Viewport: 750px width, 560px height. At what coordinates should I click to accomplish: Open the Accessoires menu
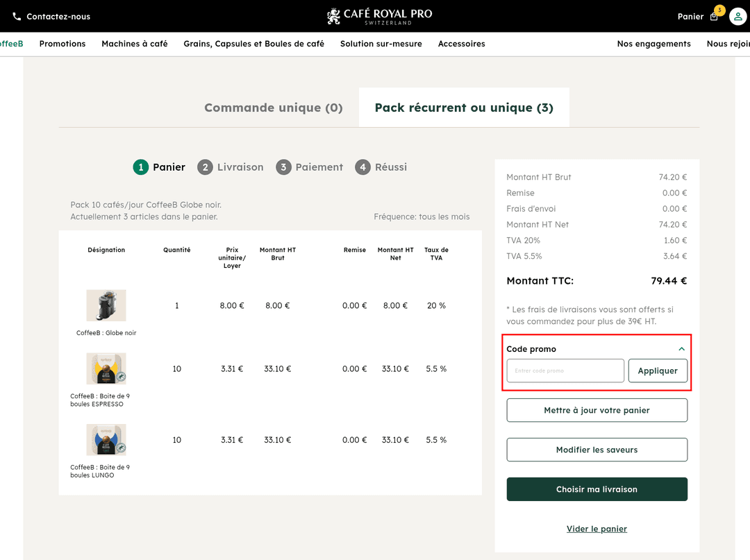click(461, 44)
